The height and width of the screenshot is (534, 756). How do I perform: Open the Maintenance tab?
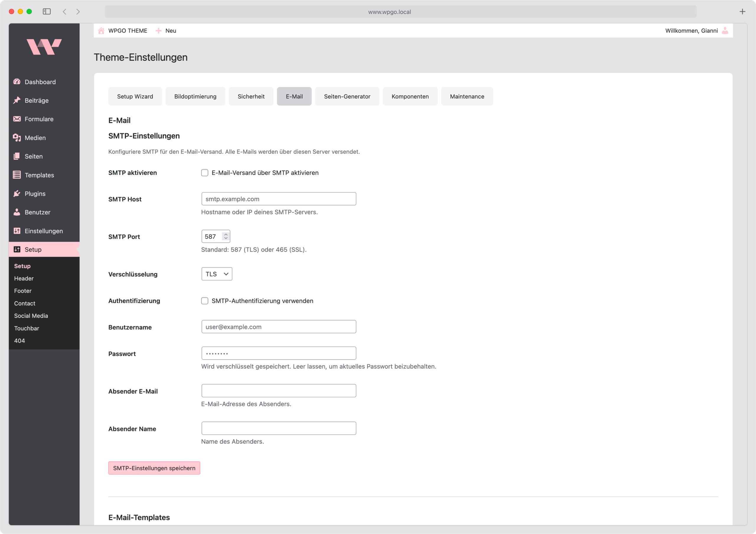467,96
